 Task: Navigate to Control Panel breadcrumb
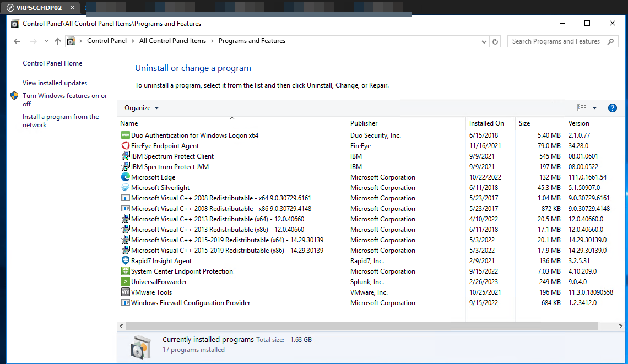click(106, 41)
